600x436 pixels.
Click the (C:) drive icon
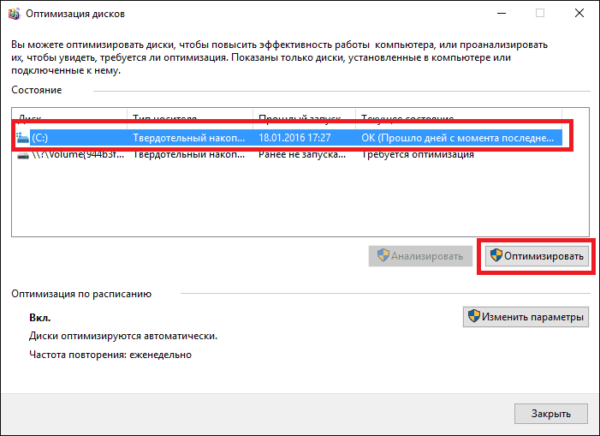click(x=23, y=137)
